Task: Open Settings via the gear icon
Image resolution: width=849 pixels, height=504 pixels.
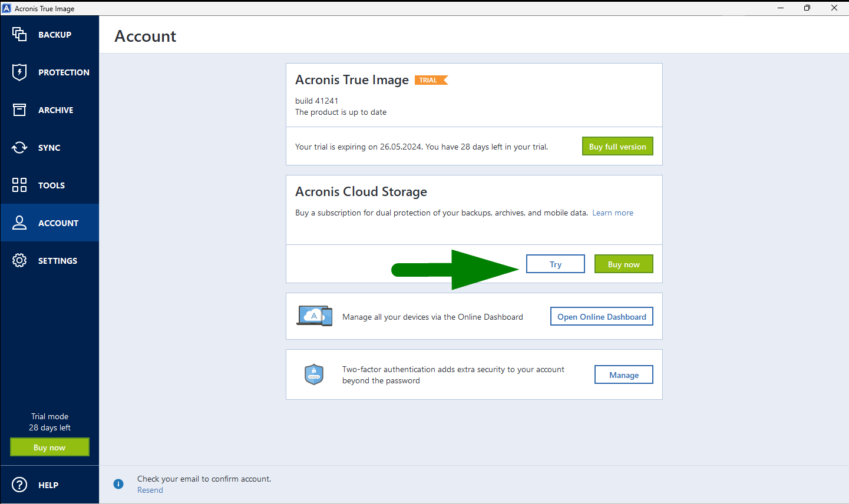Action: tap(19, 260)
